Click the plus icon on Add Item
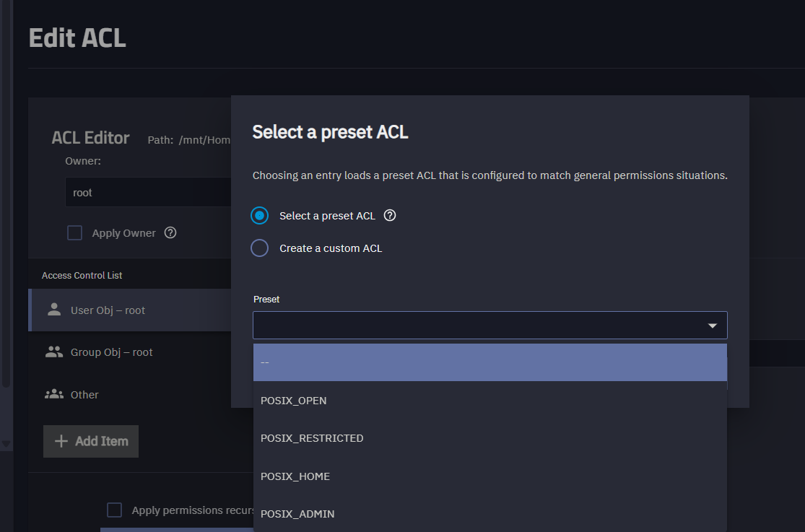The height and width of the screenshot is (532, 805). click(x=61, y=441)
